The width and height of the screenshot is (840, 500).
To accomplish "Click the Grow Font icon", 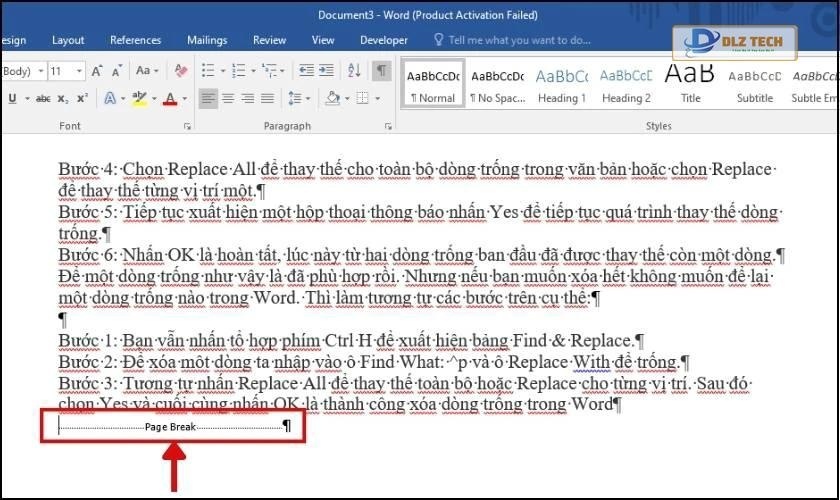I will [x=98, y=71].
